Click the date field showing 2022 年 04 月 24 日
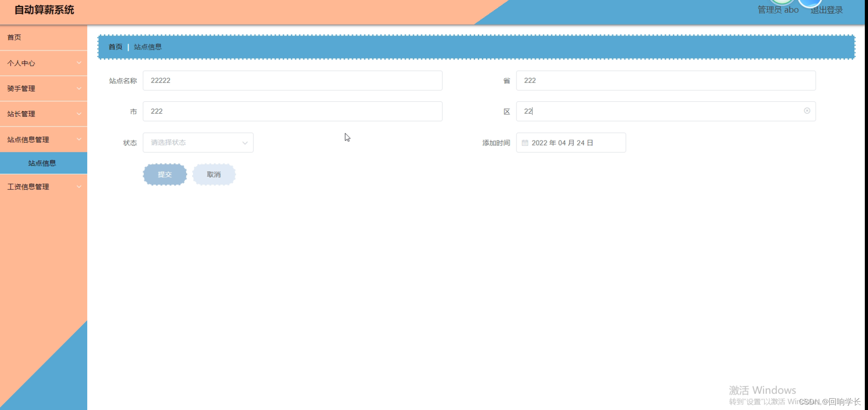 point(570,142)
